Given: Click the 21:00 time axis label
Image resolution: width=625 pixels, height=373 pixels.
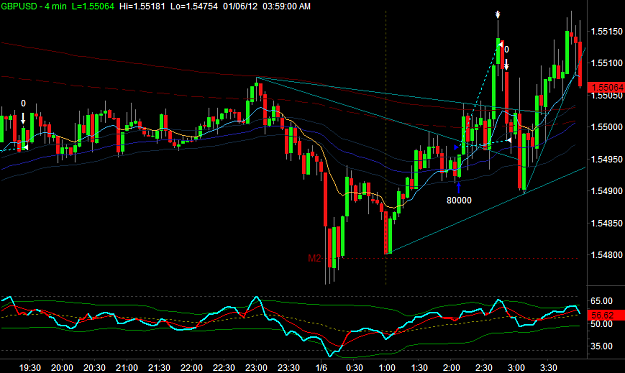Looking at the screenshot, I should 127,368.
